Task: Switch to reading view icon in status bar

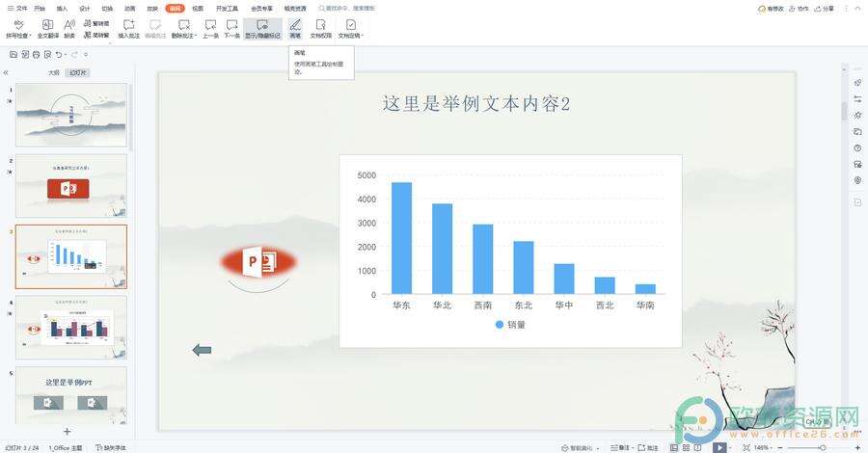Action: [x=697, y=447]
